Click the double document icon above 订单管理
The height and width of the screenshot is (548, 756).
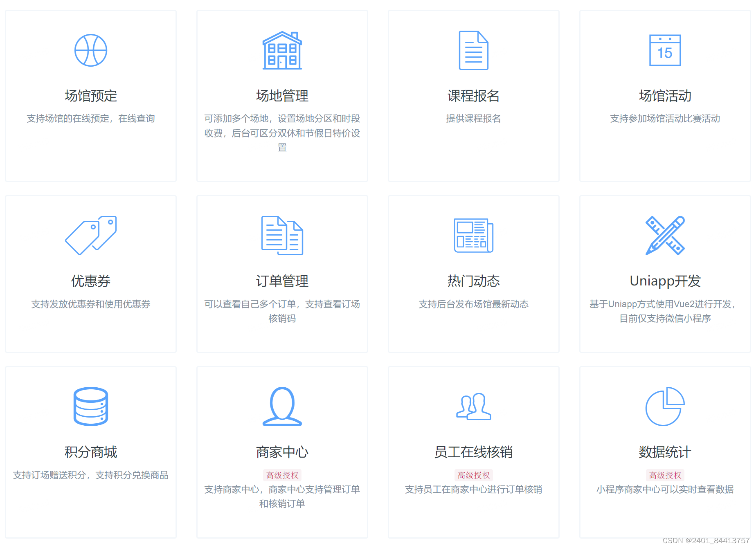(282, 236)
